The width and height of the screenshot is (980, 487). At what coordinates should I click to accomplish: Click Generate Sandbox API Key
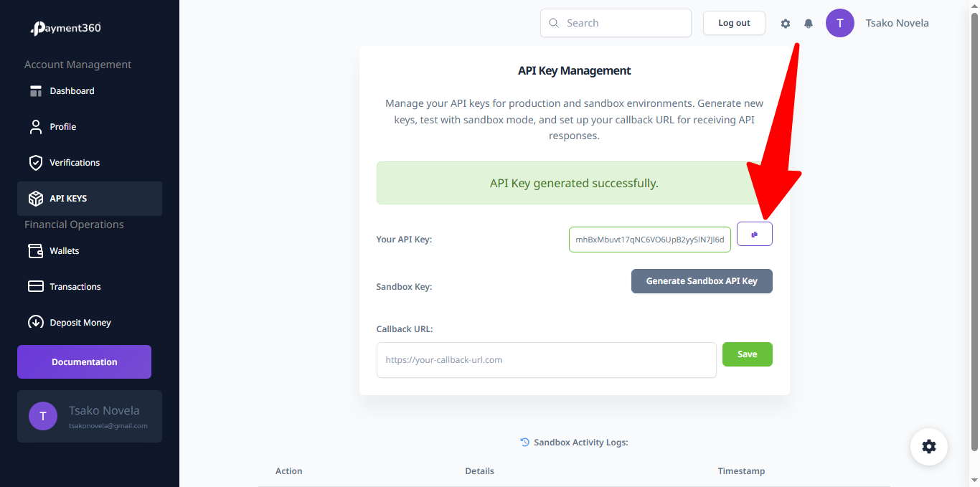pos(702,281)
